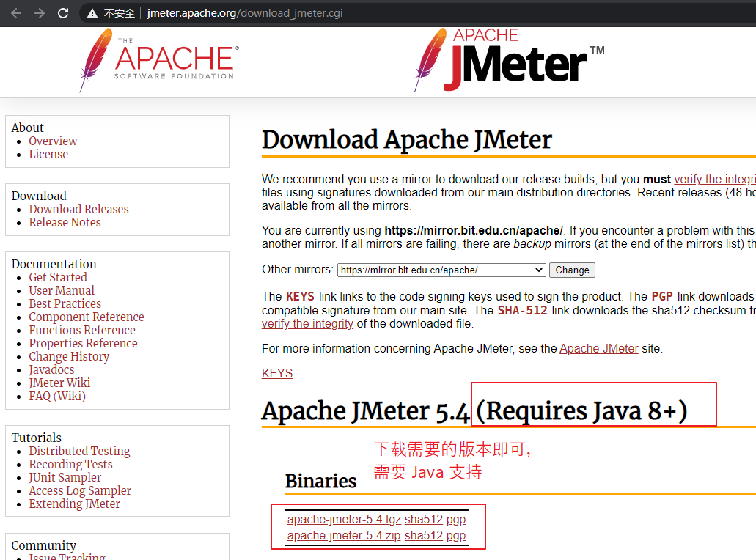Open the Distributed Testing tutorial link

(79, 451)
